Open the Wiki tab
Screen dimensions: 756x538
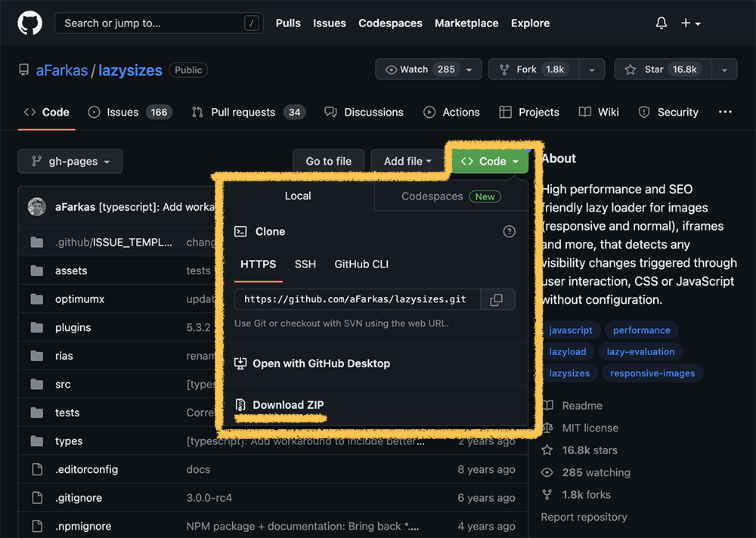[599, 113]
